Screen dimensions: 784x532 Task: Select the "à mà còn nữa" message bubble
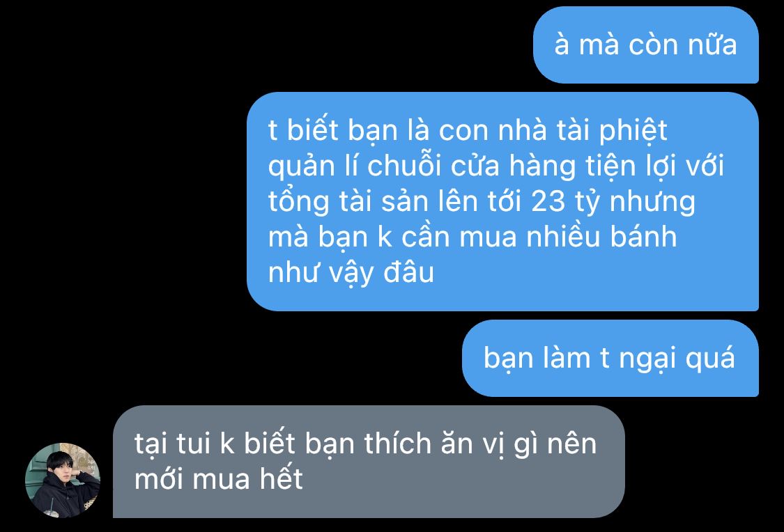(646, 45)
